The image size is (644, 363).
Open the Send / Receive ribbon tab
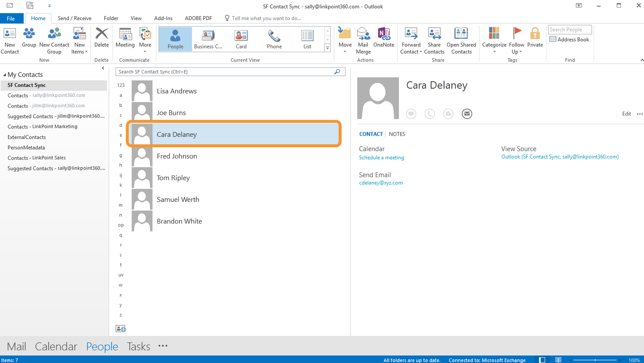[x=74, y=18]
